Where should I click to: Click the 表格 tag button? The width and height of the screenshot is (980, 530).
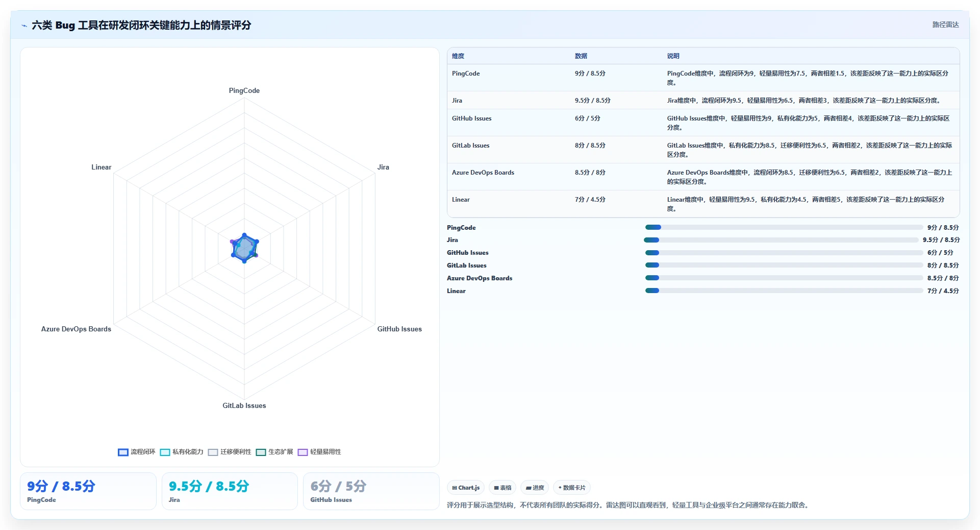[502, 488]
